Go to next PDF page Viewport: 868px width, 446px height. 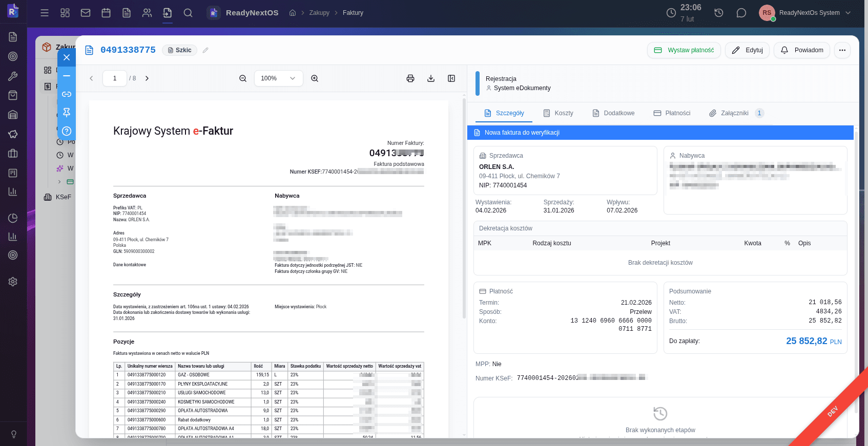point(147,78)
